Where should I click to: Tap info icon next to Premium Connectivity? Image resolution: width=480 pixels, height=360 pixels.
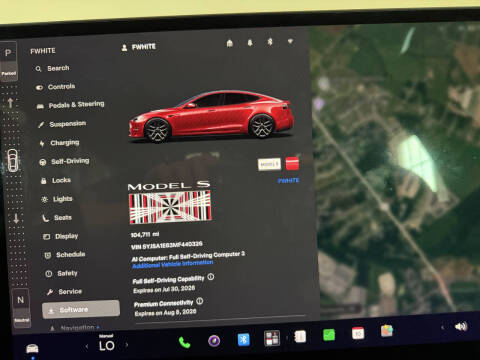pos(199,301)
